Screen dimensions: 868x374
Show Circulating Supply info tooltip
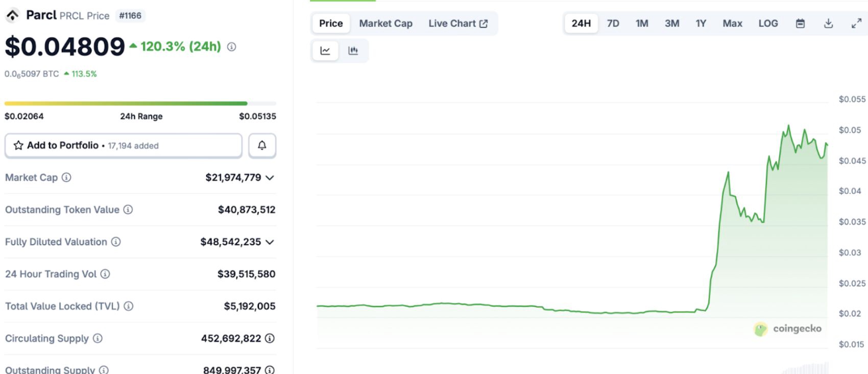point(98,338)
